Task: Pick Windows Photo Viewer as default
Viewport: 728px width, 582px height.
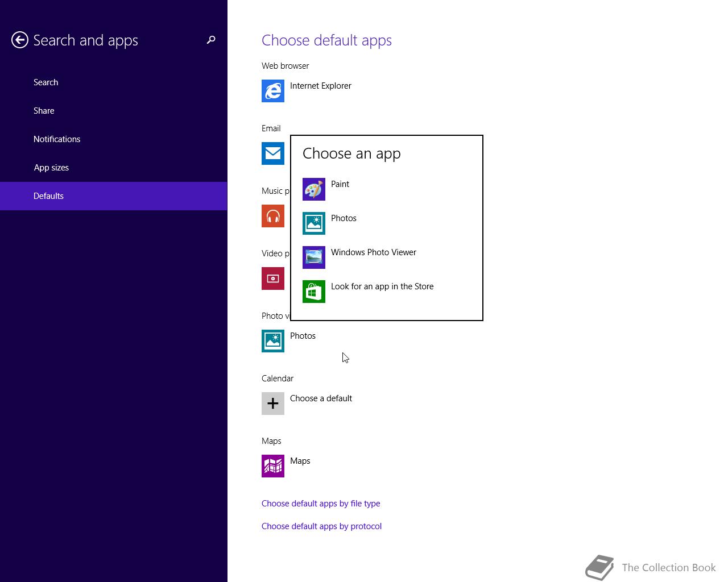Action: tap(374, 252)
